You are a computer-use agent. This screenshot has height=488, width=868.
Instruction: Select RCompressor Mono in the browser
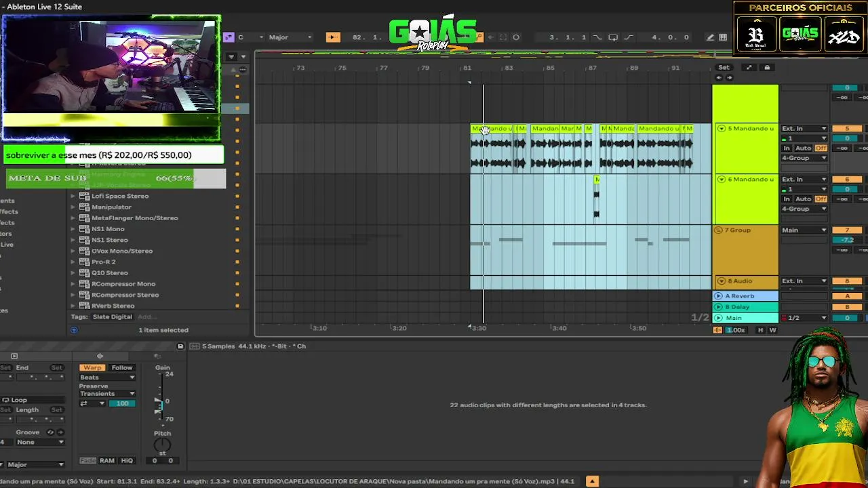pos(123,284)
